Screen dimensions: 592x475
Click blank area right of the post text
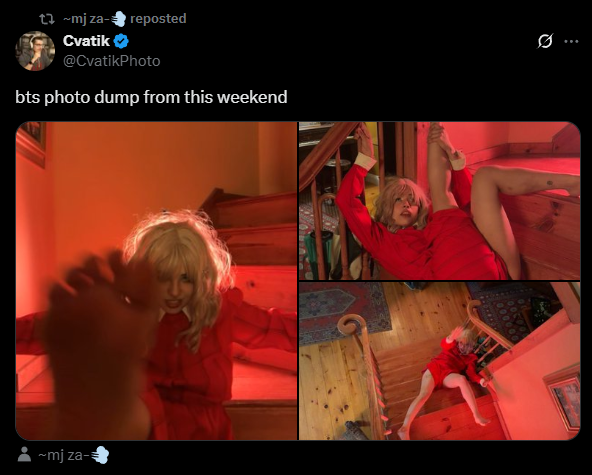coord(434,97)
